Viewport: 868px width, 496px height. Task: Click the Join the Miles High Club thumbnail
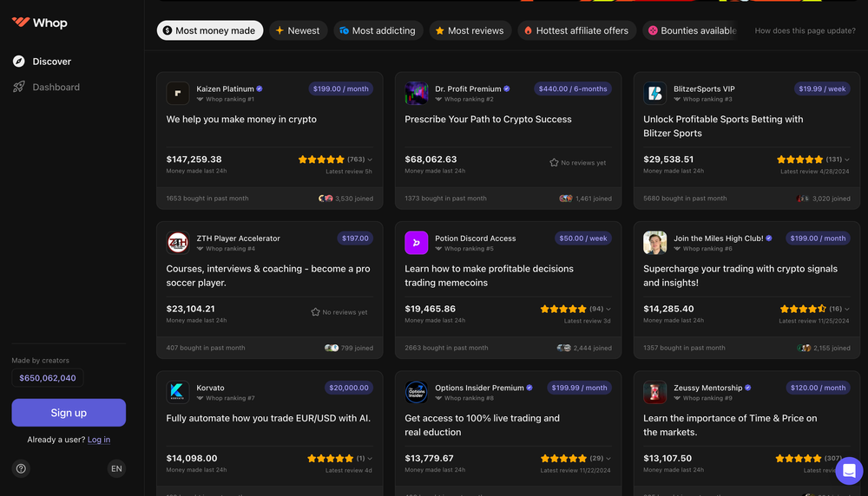tap(654, 243)
